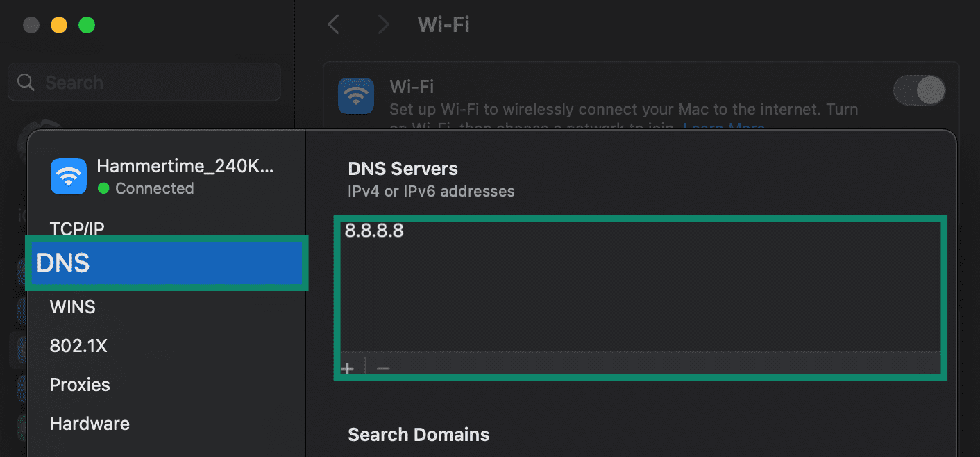980x457 pixels.
Task: Click the back navigation chevron
Action: [x=332, y=24]
